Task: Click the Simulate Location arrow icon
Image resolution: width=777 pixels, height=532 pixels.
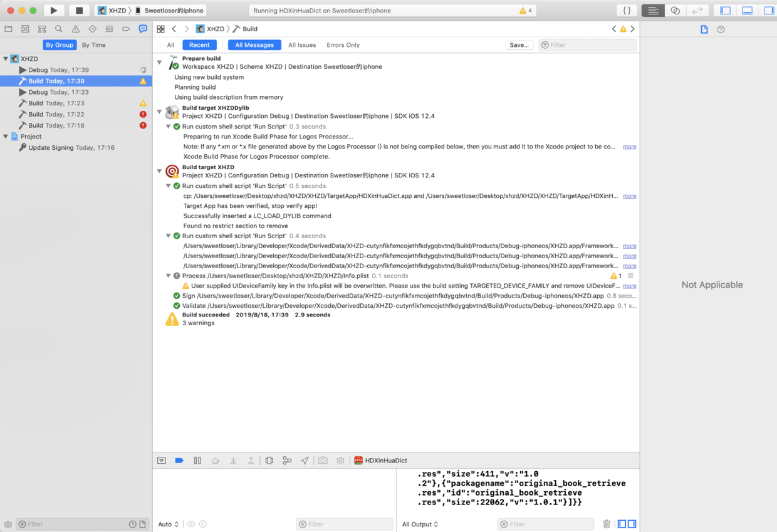Action: pyautogui.click(x=305, y=461)
